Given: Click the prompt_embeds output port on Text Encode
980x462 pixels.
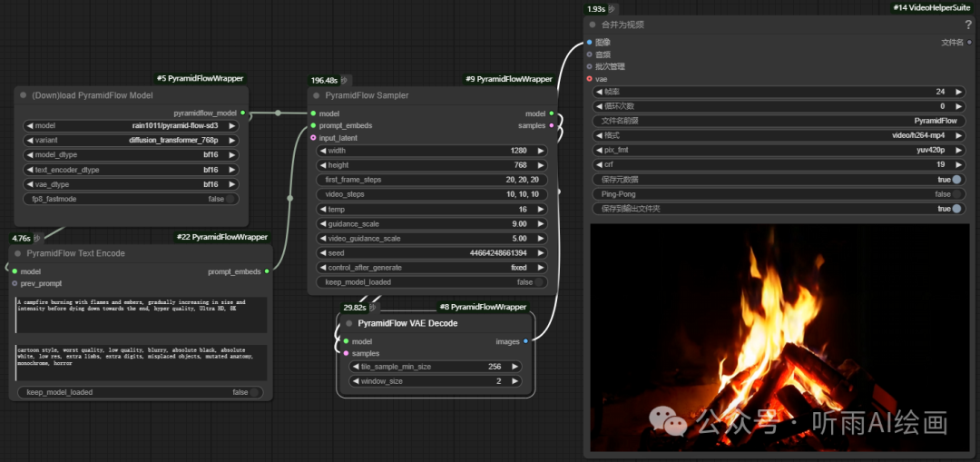Looking at the screenshot, I should [x=267, y=271].
